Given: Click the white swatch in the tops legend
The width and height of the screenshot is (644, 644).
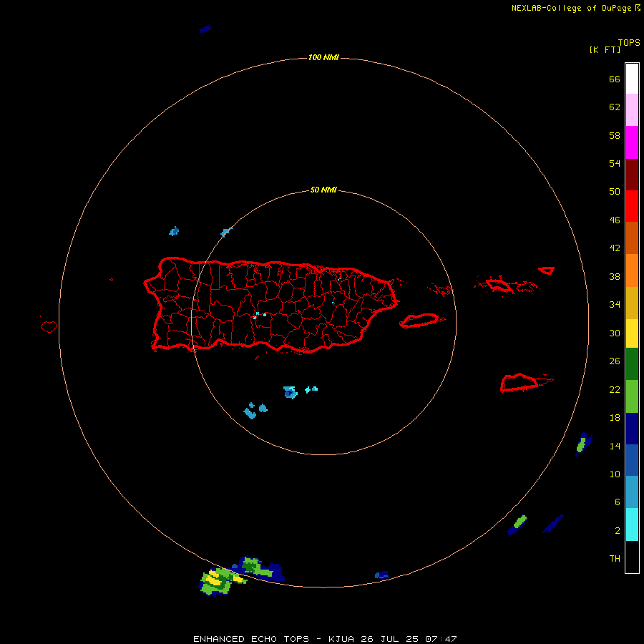Looking at the screenshot, I should 632,79.
